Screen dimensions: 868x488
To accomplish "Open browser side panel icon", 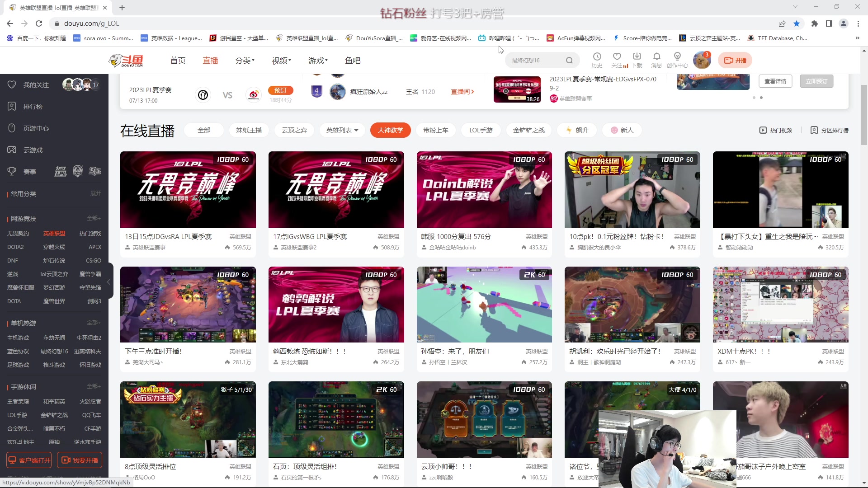I will (x=829, y=23).
